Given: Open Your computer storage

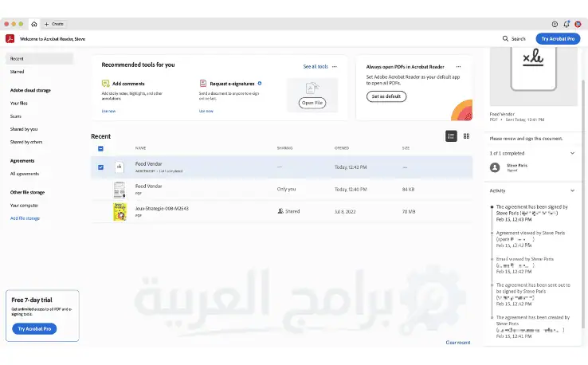Looking at the screenshot, I should [x=24, y=206].
